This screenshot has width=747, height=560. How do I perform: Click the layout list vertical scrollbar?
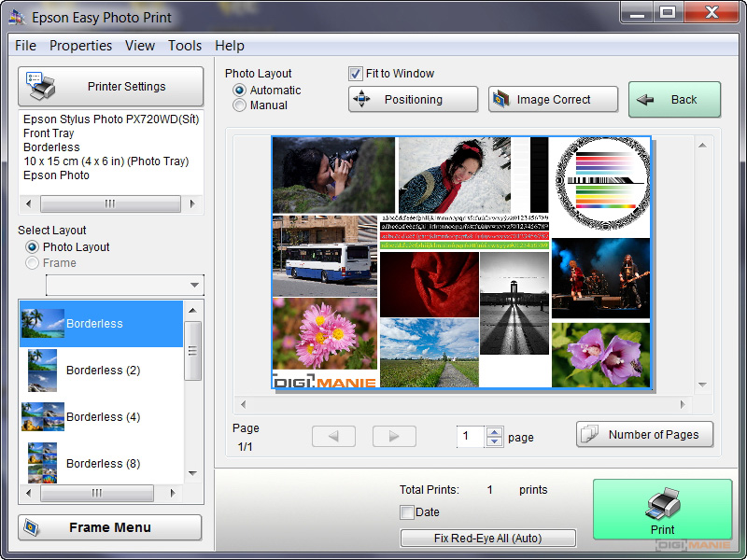coord(192,351)
